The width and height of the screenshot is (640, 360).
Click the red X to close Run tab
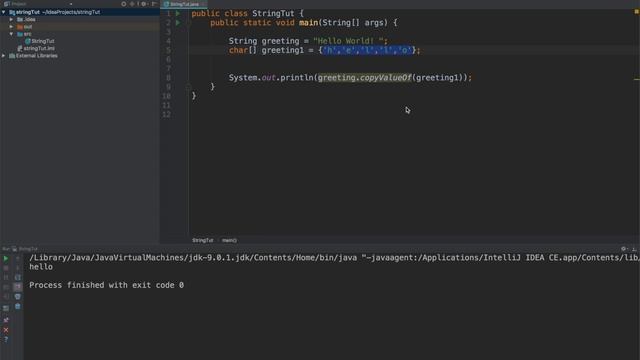coord(6,330)
